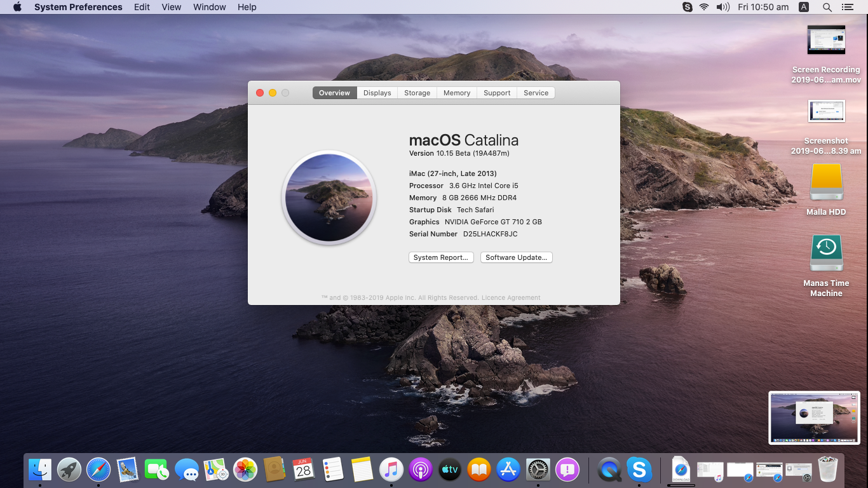The width and height of the screenshot is (868, 488).
Task: Open the View menu
Action: (172, 7)
